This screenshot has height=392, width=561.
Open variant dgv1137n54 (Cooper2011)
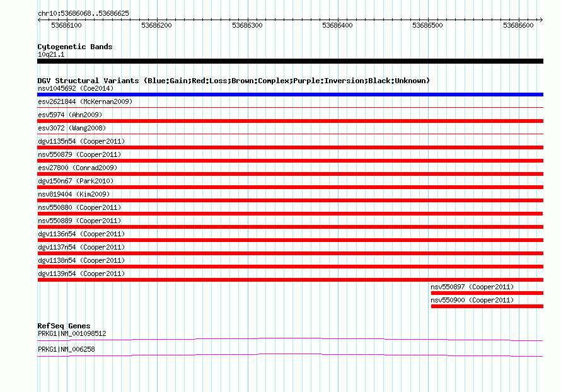pos(81,247)
